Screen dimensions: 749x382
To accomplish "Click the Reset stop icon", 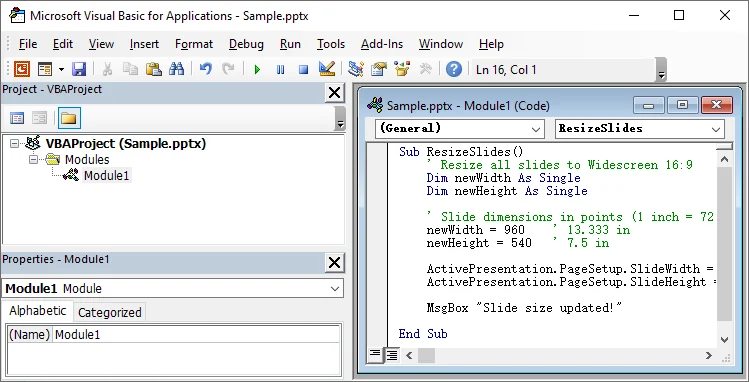I will tap(303, 70).
